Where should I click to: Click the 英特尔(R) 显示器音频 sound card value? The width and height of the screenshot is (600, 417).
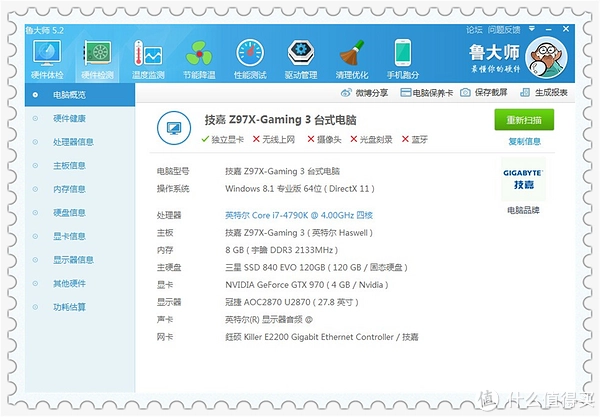point(269,319)
